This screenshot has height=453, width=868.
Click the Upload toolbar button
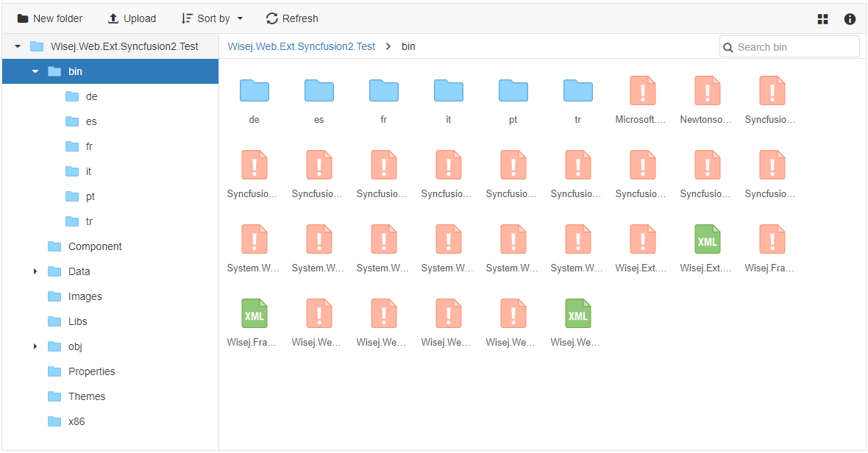pyautogui.click(x=132, y=18)
